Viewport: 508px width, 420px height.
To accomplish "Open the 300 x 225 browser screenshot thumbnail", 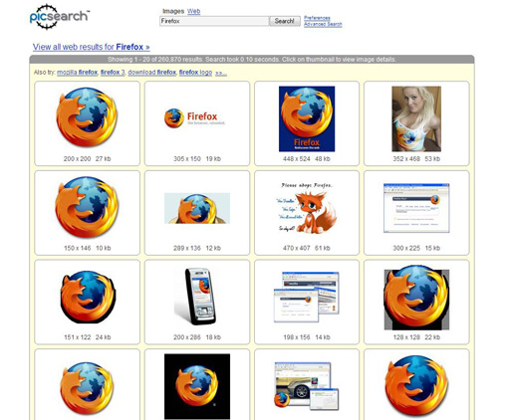I will click(416, 208).
